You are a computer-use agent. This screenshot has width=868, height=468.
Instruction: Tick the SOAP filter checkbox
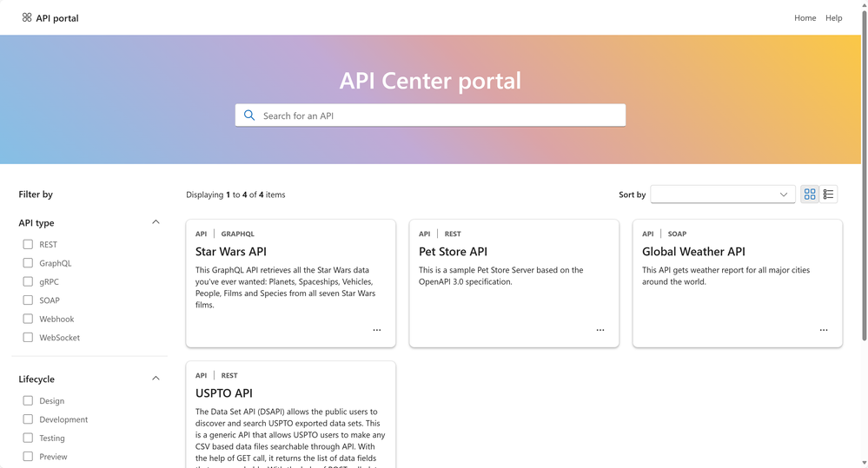28,300
